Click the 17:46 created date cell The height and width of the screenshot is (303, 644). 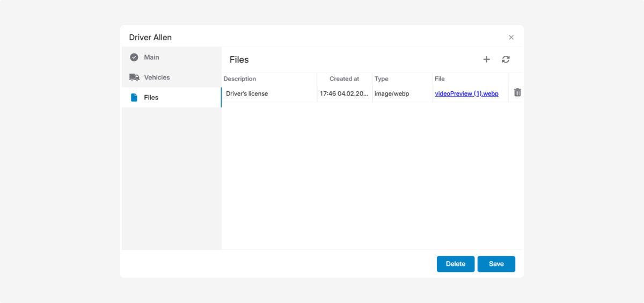(x=344, y=93)
